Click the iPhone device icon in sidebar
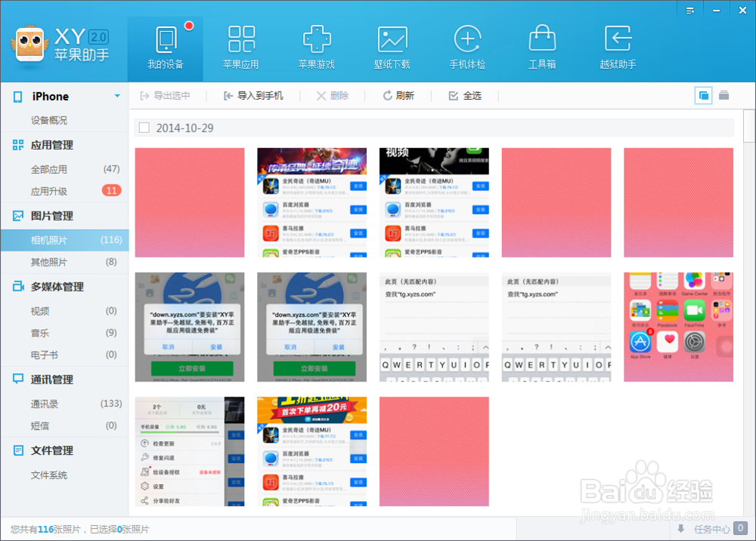 click(x=18, y=97)
